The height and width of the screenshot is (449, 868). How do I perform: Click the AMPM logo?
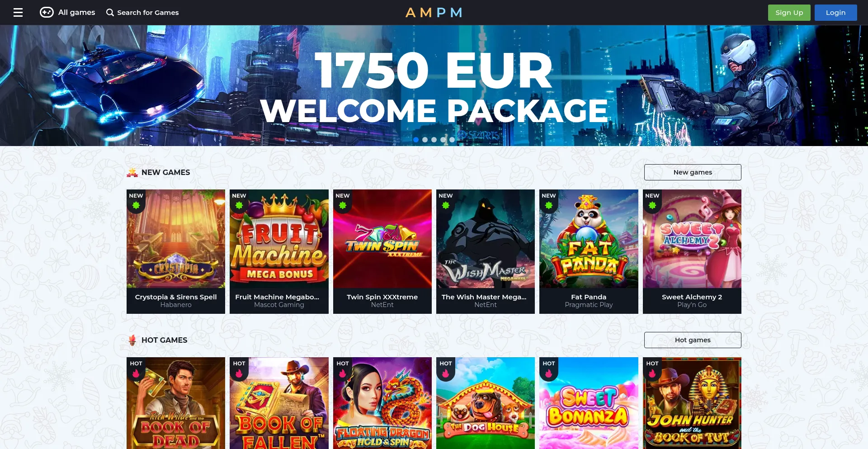434,13
